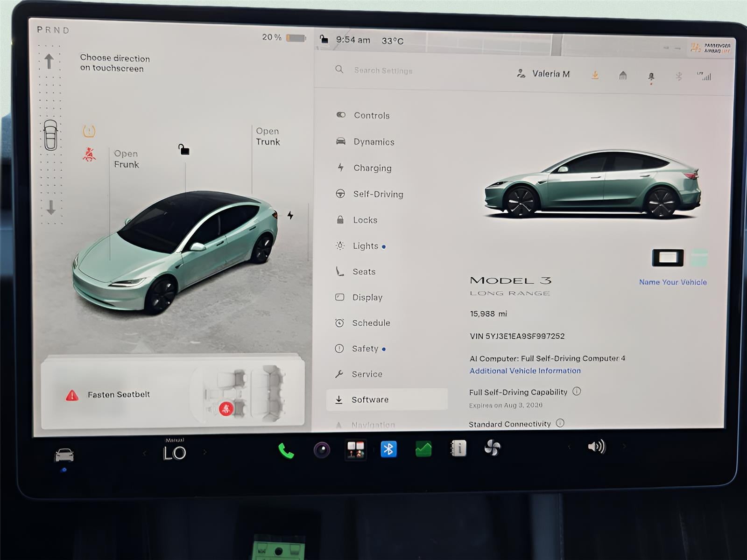Tap the 9:54 am clock
The image size is (747, 560).
pos(353,40)
